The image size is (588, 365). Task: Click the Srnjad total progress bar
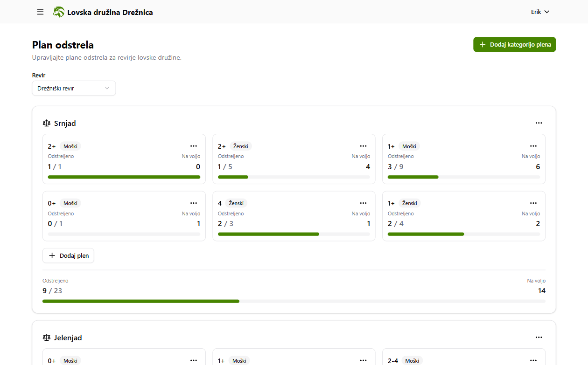coord(294,301)
